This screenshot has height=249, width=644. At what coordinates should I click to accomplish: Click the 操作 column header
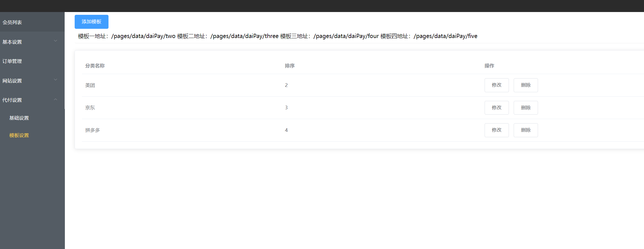[x=489, y=66]
